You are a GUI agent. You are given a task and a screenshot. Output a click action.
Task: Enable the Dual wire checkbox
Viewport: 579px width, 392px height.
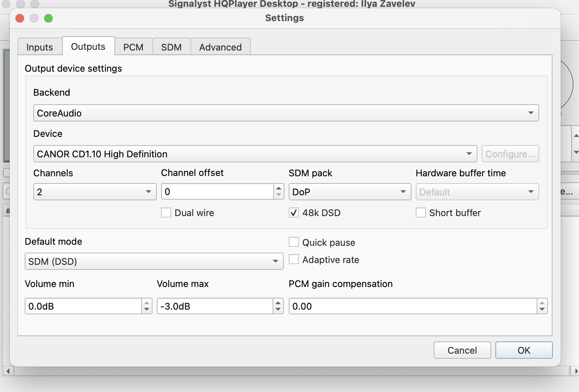click(x=166, y=212)
